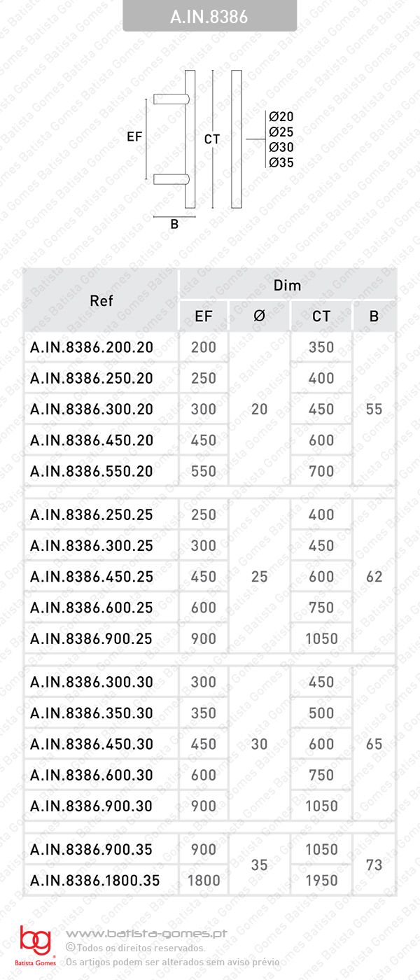Screen dimensions: 420x980
Task: Select the A.IN.8386.350.30 reference cell
Action: pos(92,713)
